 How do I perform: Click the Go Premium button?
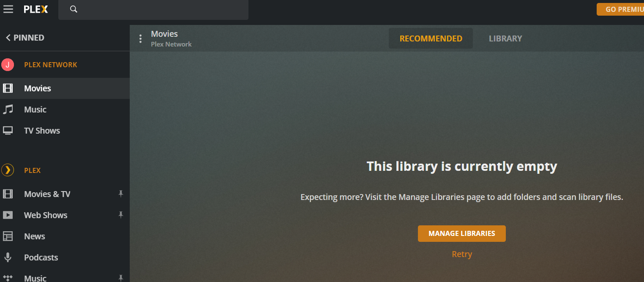(620, 9)
